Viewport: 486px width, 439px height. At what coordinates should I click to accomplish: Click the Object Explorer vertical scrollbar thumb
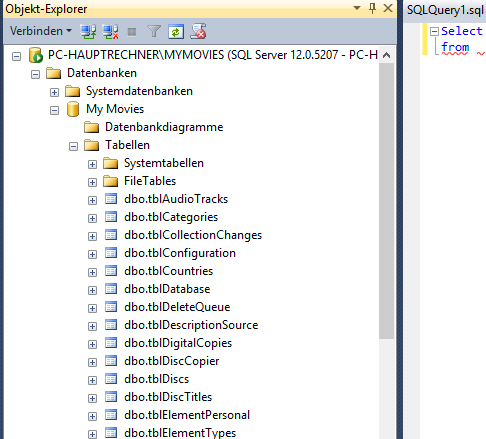pyautogui.click(x=386, y=201)
